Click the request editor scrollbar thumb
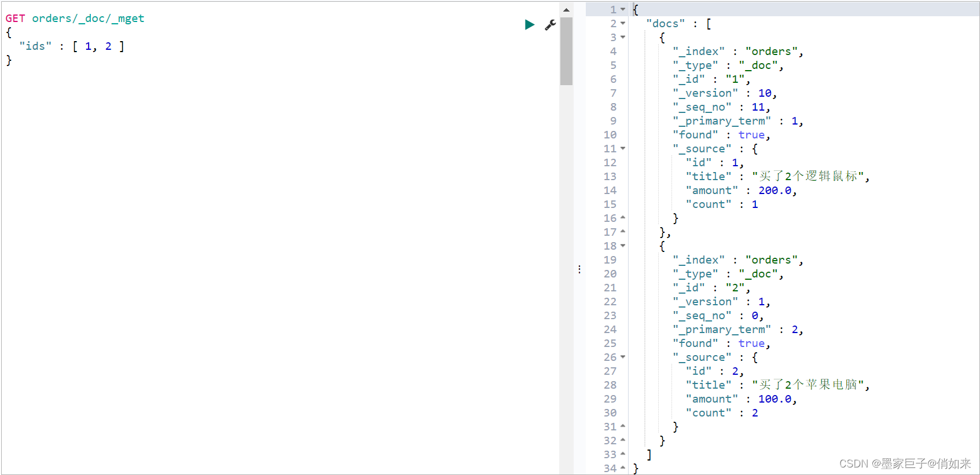Screen dimensions: 980x475 click(x=566, y=51)
